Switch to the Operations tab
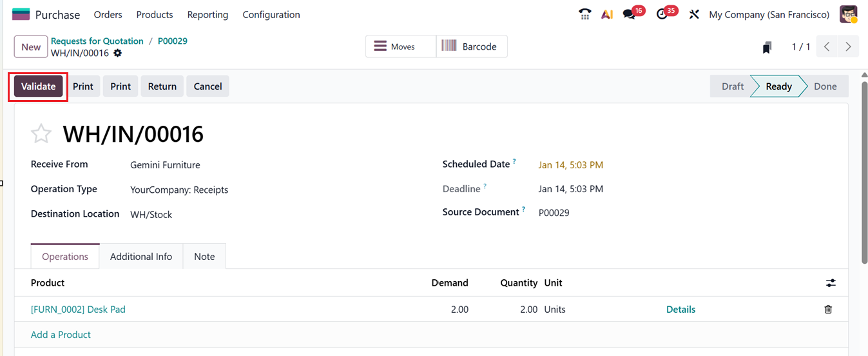 65,256
